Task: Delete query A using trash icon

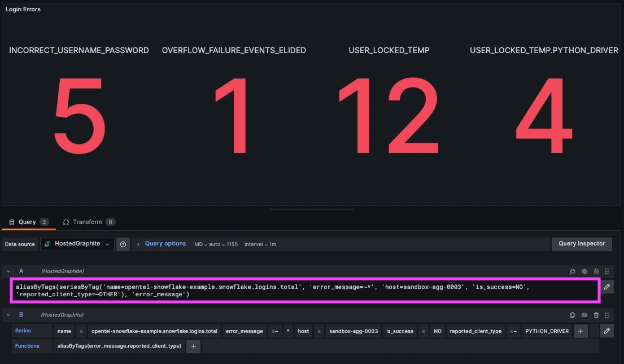Action: point(596,271)
